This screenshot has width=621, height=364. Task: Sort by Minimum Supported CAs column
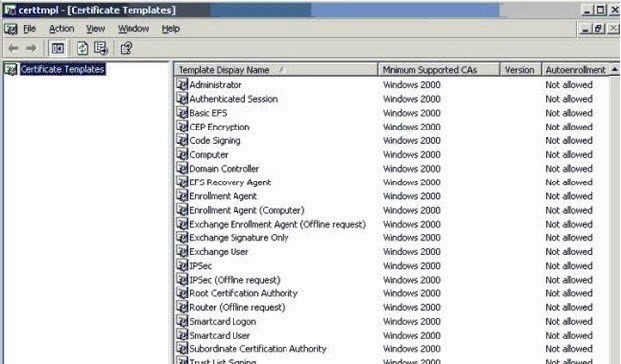(439, 70)
